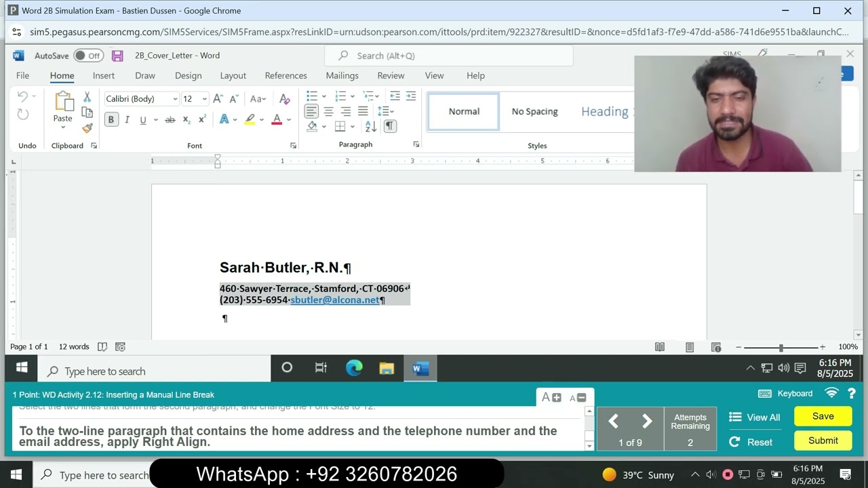Open the Font dialog launcher
This screenshot has width=868, height=488.
point(293,146)
